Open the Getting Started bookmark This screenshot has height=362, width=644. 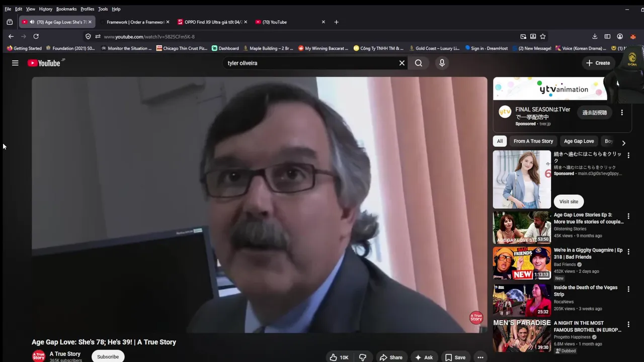click(24, 48)
